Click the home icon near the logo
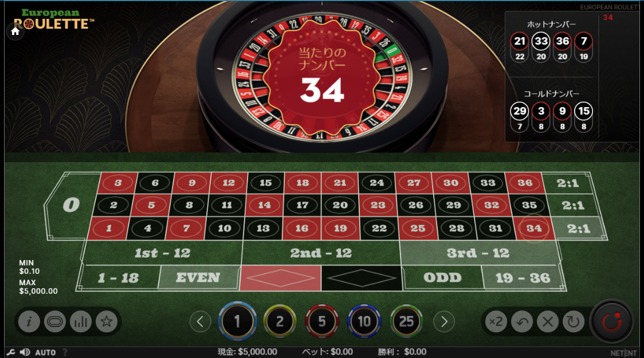Viewport: 644px width, 358px height. coord(15,32)
